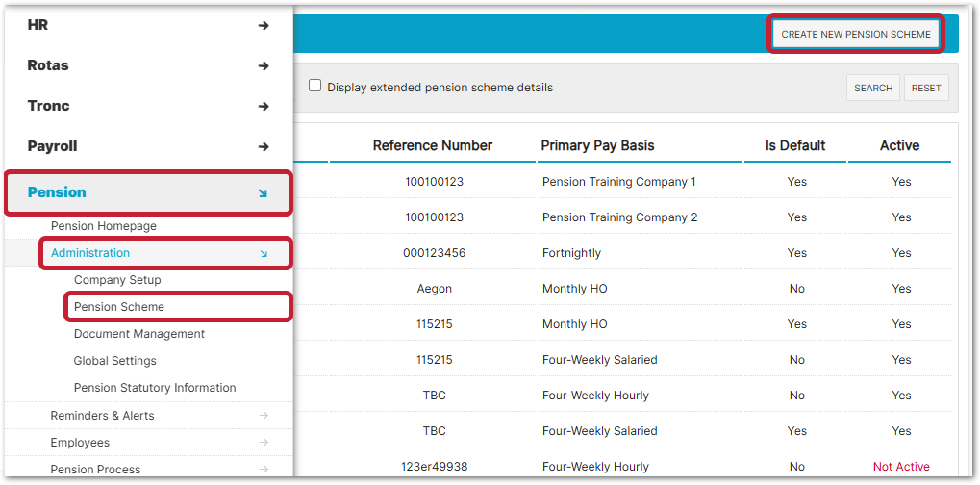Click the Pension Process arrow icon
The width and height of the screenshot is (980, 485).
[264, 470]
